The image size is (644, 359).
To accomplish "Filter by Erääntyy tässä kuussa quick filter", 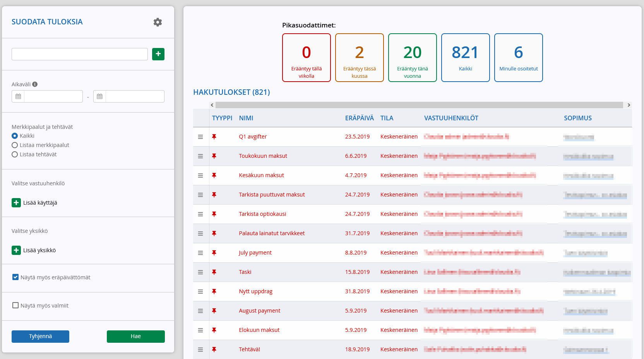I will pyautogui.click(x=360, y=58).
